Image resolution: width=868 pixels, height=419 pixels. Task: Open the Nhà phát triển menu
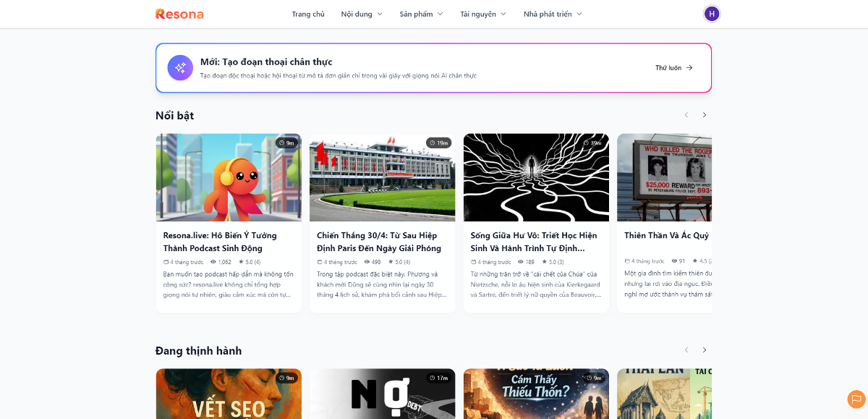(x=553, y=14)
